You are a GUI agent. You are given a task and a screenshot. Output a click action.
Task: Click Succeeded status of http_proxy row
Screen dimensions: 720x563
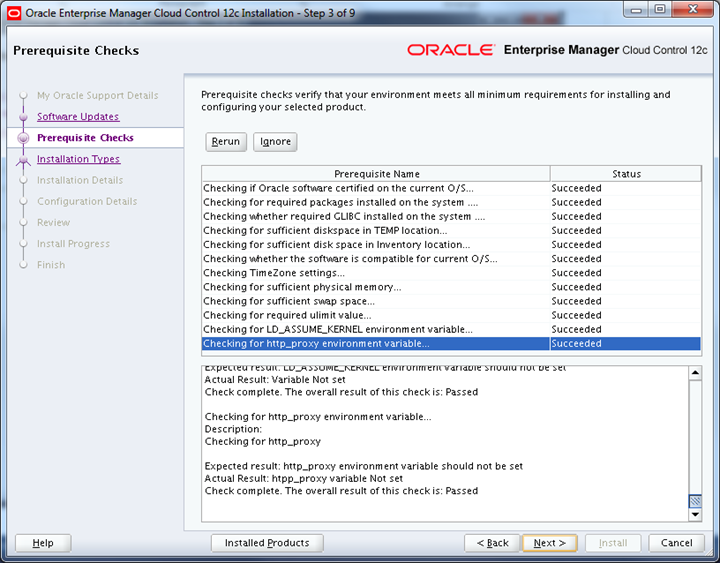[x=576, y=343]
